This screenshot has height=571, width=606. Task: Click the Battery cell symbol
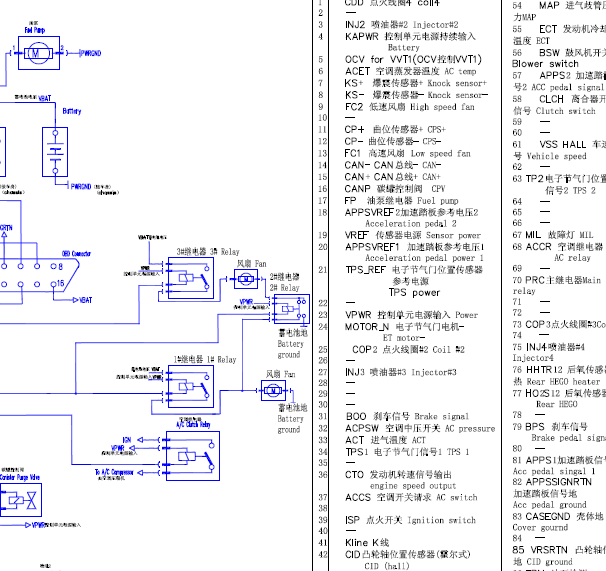[x=55, y=152]
